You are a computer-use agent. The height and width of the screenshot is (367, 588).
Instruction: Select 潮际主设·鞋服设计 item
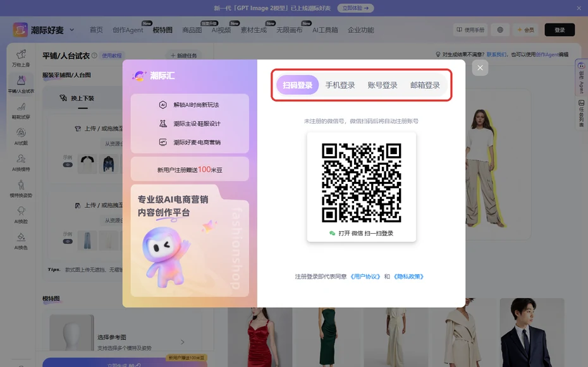click(190, 124)
